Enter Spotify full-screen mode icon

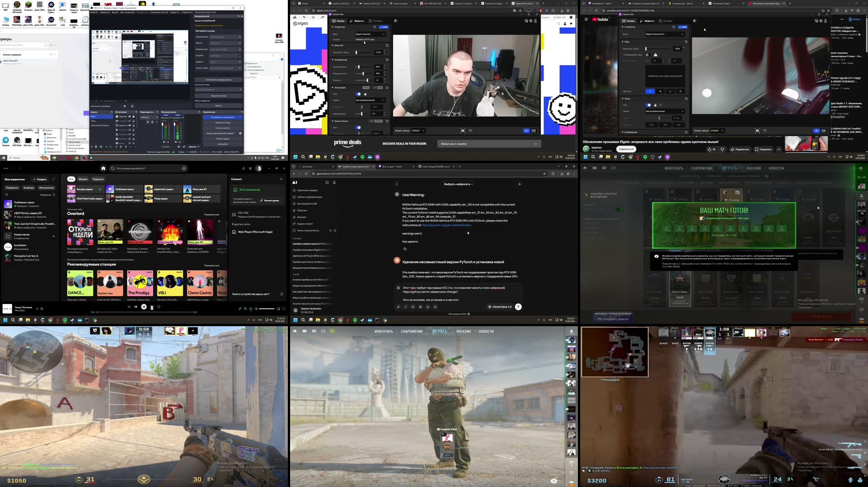click(284, 309)
